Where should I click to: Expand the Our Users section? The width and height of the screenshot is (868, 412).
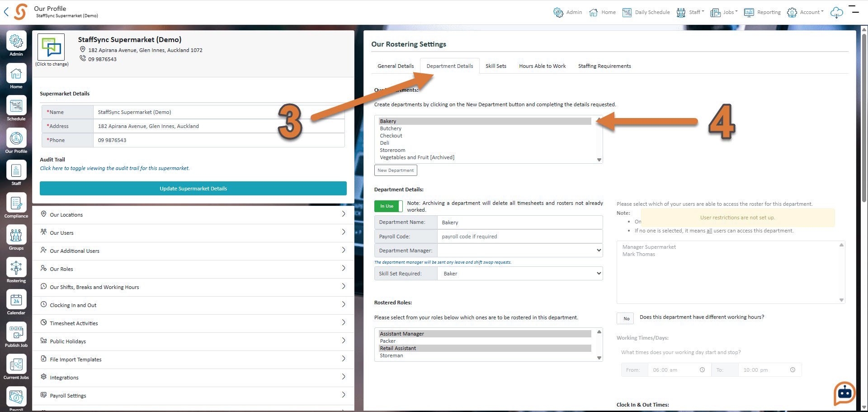[193, 232]
